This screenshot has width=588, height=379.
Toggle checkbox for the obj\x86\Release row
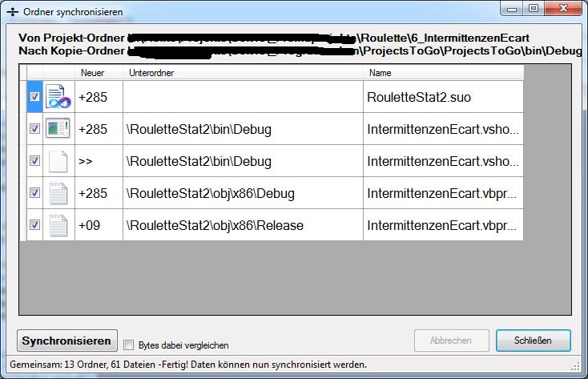click(34, 225)
